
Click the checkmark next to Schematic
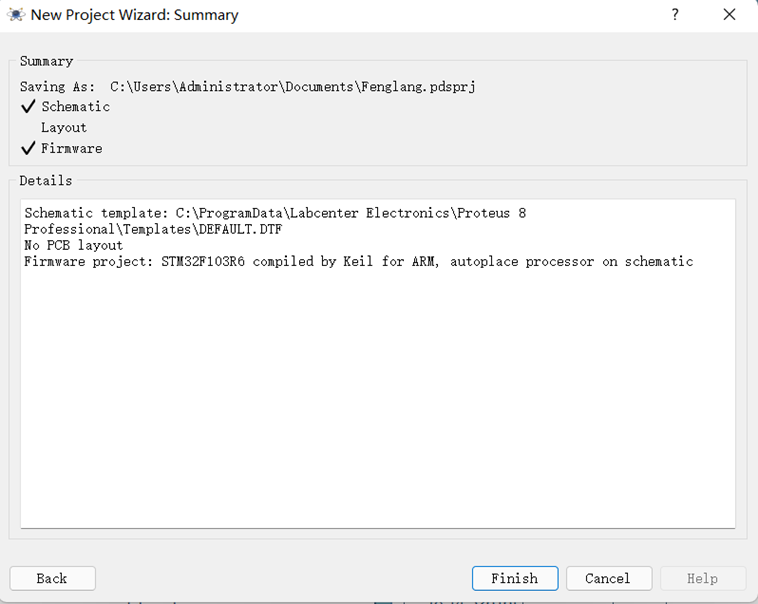28,107
